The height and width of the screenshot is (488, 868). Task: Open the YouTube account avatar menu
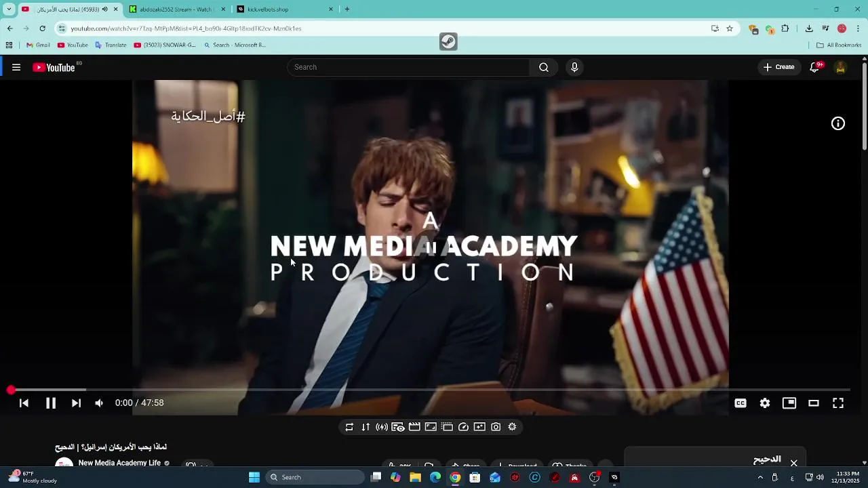[841, 67]
